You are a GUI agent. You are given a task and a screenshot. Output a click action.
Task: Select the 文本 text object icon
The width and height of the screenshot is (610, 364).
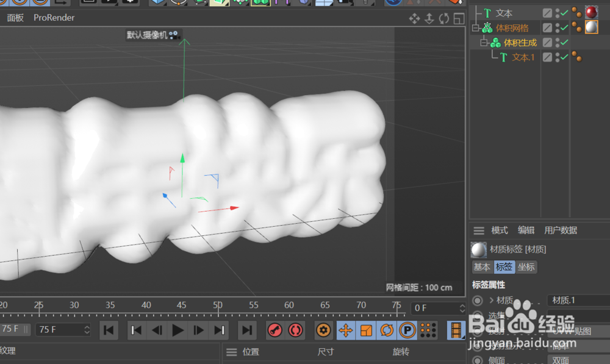point(487,13)
